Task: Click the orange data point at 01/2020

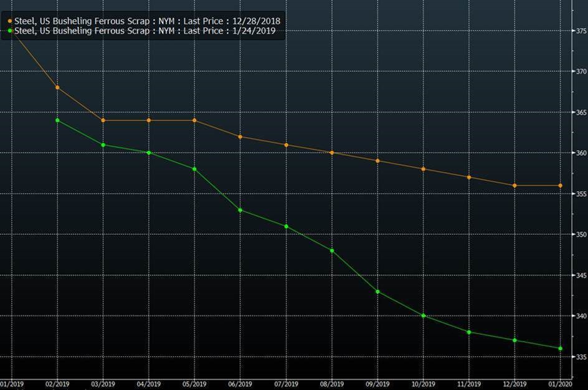Action: (x=561, y=186)
